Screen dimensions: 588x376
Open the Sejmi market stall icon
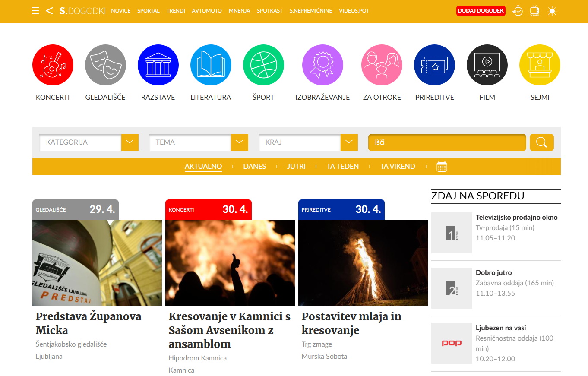click(540, 65)
